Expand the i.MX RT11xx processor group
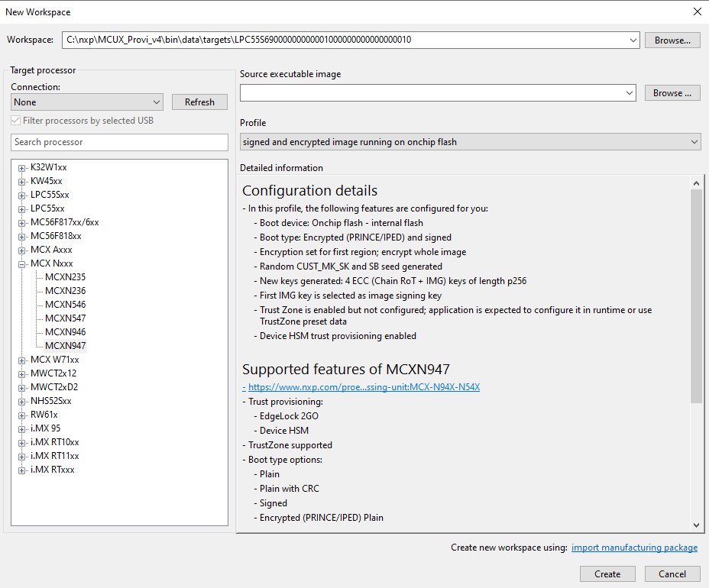 click(x=22, y=456)
